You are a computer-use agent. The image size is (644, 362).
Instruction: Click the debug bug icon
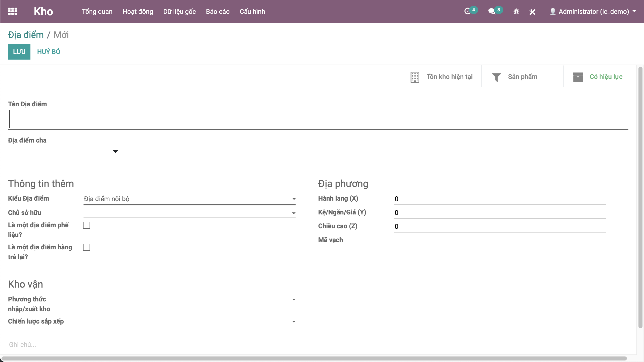(516, 12)
